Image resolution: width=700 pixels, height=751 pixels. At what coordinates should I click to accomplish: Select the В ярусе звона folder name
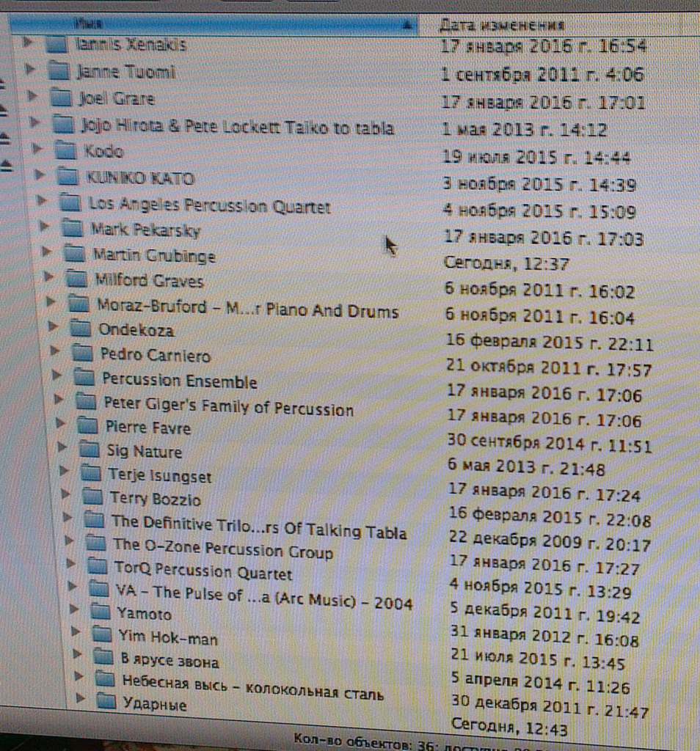tap(169, 661)
